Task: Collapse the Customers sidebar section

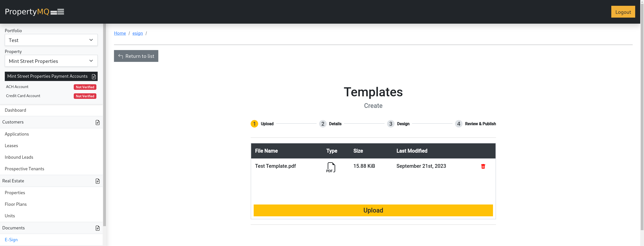Action: coord(13,122)
